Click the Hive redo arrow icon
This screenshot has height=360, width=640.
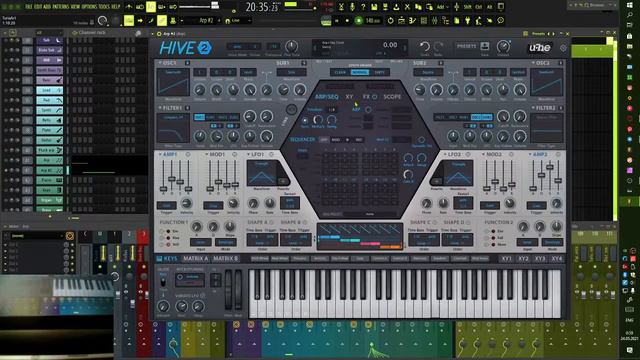(438, 47)
